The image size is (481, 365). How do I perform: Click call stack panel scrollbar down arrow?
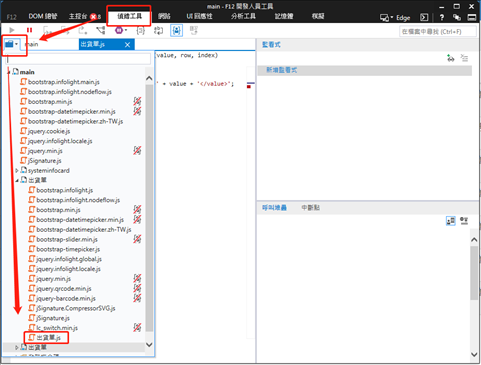(474, 355)
